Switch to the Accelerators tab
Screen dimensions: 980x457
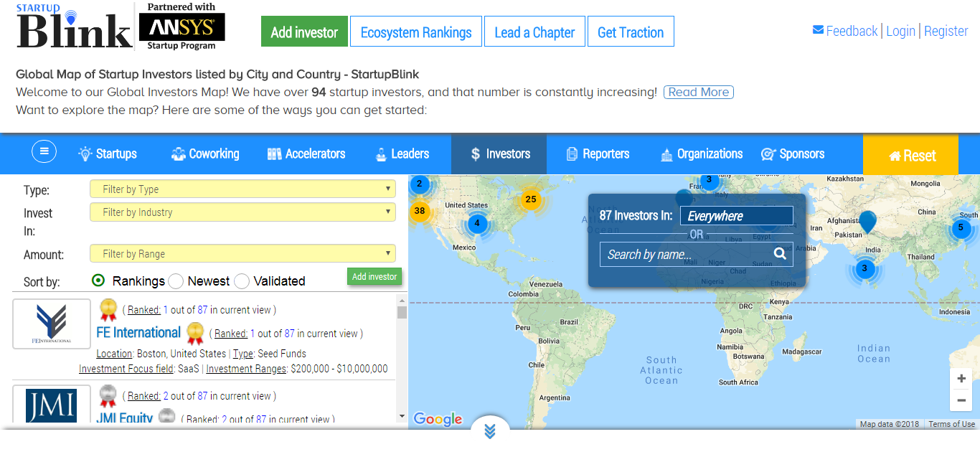point(306,154)
